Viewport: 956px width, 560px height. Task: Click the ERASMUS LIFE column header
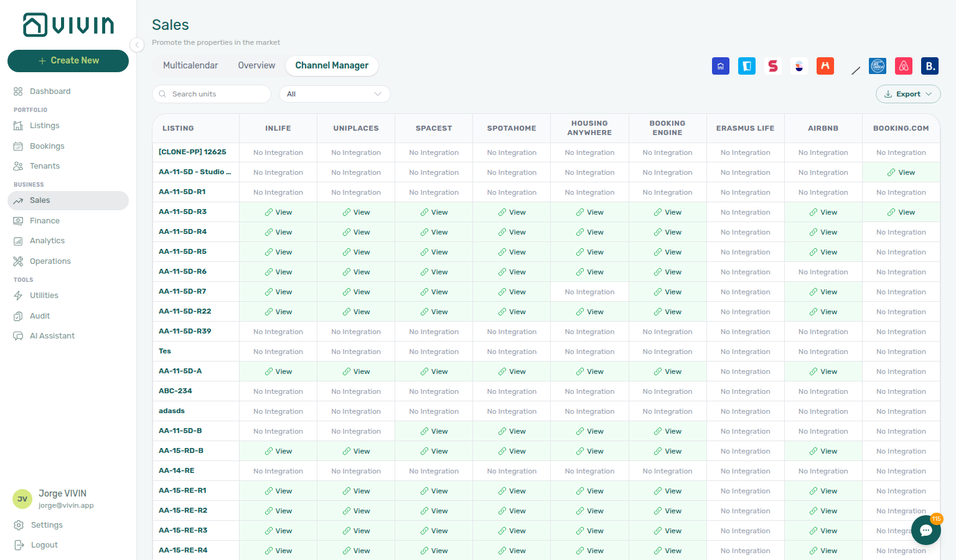745,128
